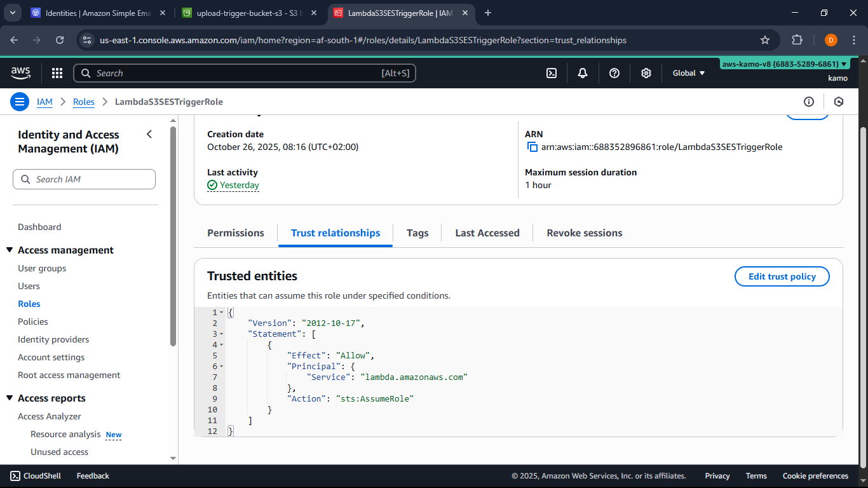Open the Global region dropdown
868x488 pixels.
pyautogui.click(x=689, y=73)
